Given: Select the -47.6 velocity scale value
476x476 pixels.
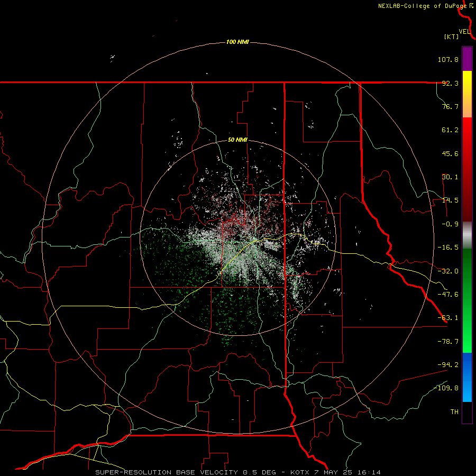Looking at the screenshot, I should coord(448,295).
